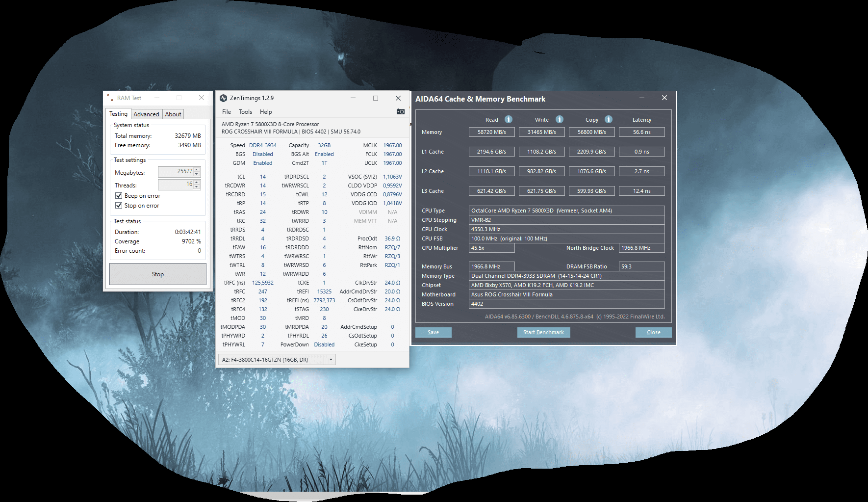The width and height of the screenshot is (868, 502).
Task: Click the info icon next to Copy
Action: point(609,119)
